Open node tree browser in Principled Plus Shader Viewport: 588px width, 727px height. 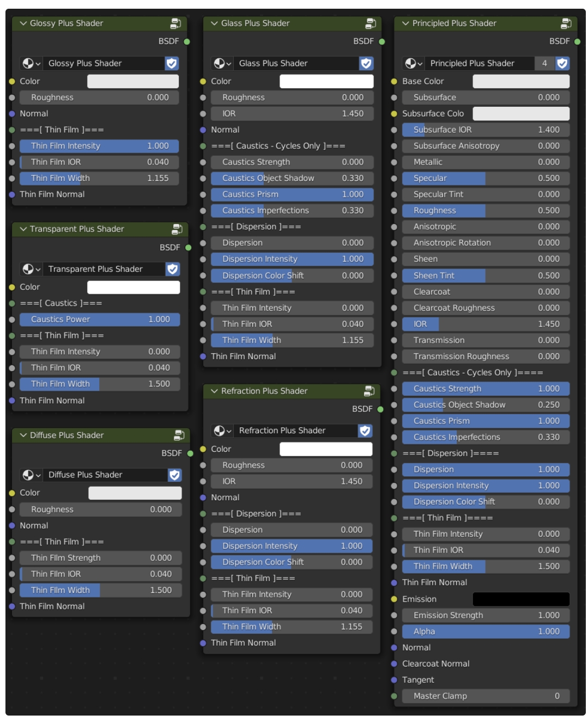point(414,63)
